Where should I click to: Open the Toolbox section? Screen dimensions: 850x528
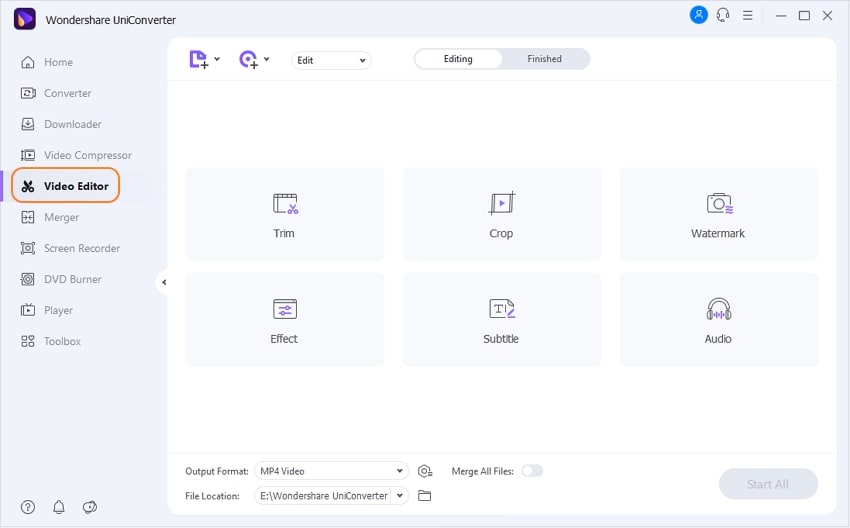coord(50,341)
